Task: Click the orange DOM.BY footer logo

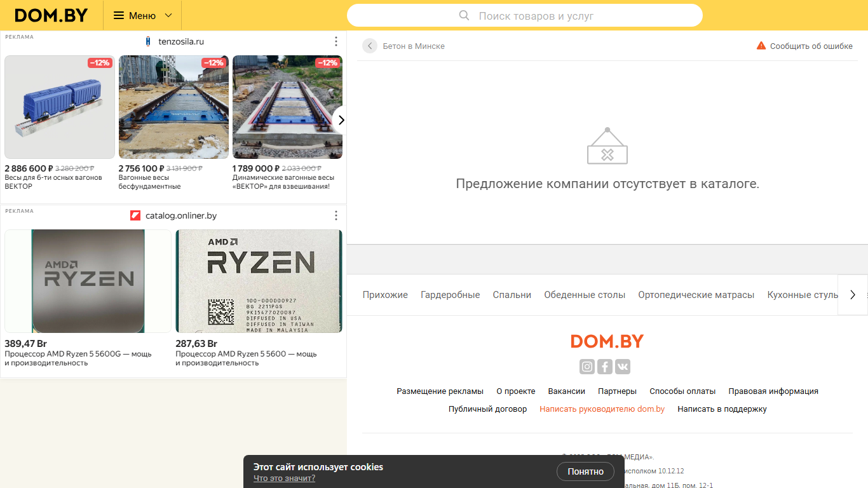Action: pyautogui.click(x=607, y=341)
